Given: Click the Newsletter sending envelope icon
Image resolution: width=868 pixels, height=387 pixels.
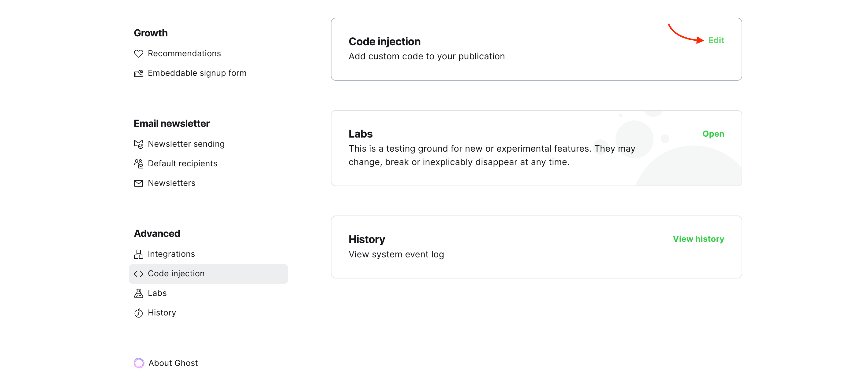Looking at the screenshot, I should [x=138, y=144].
